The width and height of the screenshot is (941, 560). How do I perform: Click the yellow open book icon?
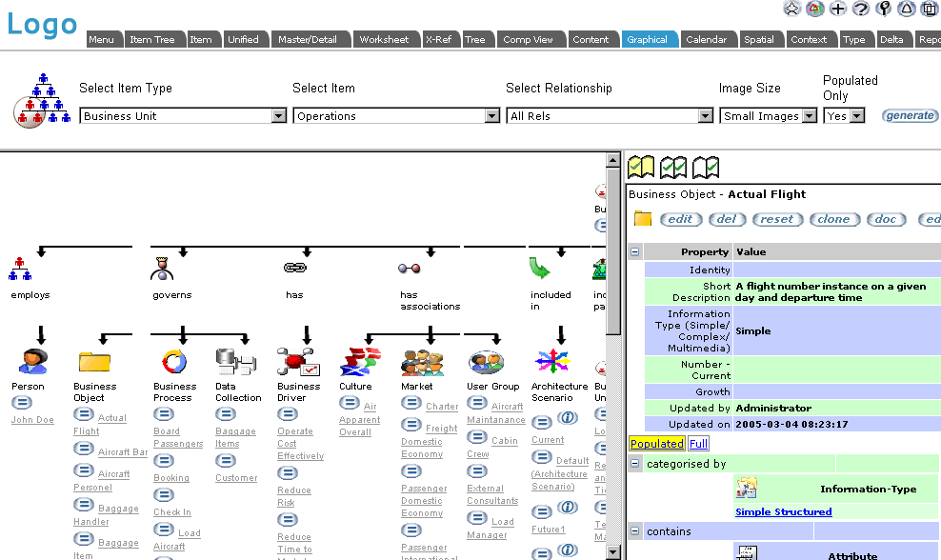pyautogui.click(x=641, y=167)
